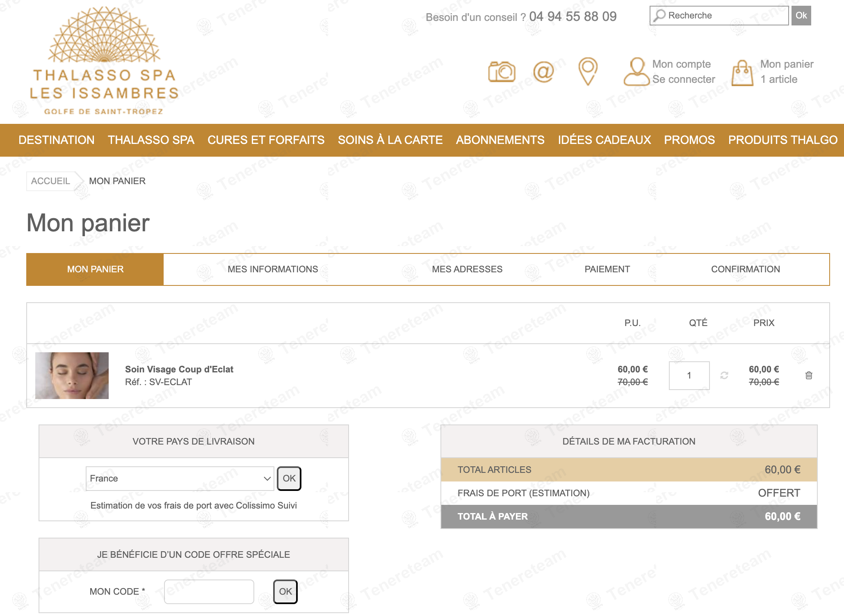Go to ACCUEIL breadcrumb
The image size is (844, 616).
pos(50,181)
